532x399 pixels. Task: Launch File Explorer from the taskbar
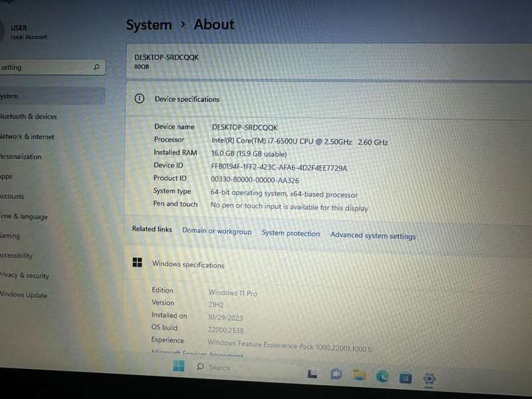point(359,375)
